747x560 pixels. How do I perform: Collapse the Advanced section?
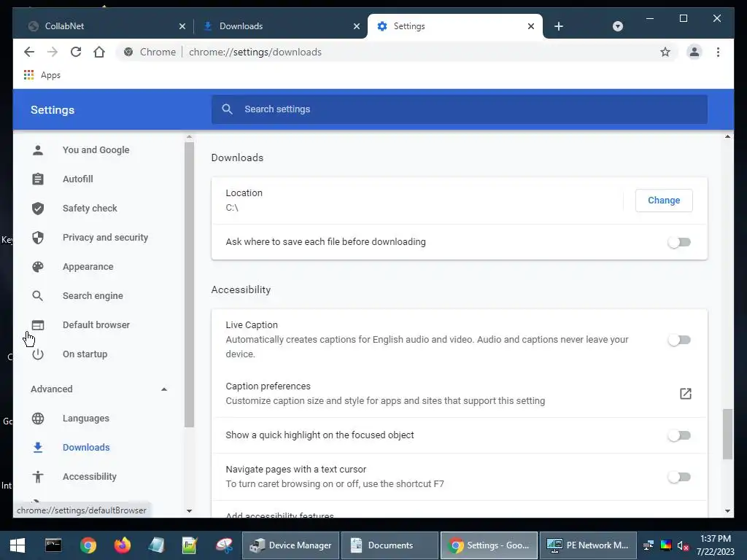pyautogui.click(x=164, y=389)
